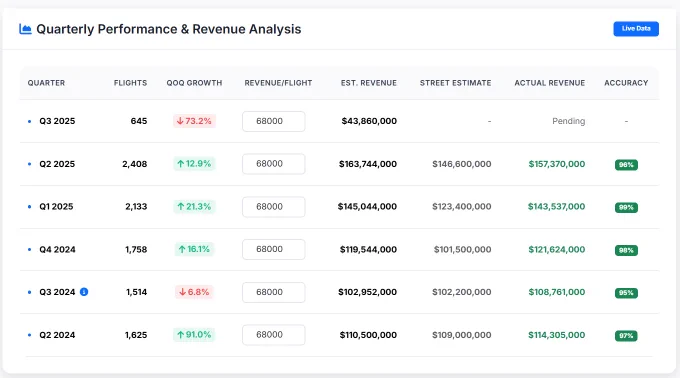The image size is (680, 378).
Task: Click the FLIGHTS column header
Action: coord(130,83)
